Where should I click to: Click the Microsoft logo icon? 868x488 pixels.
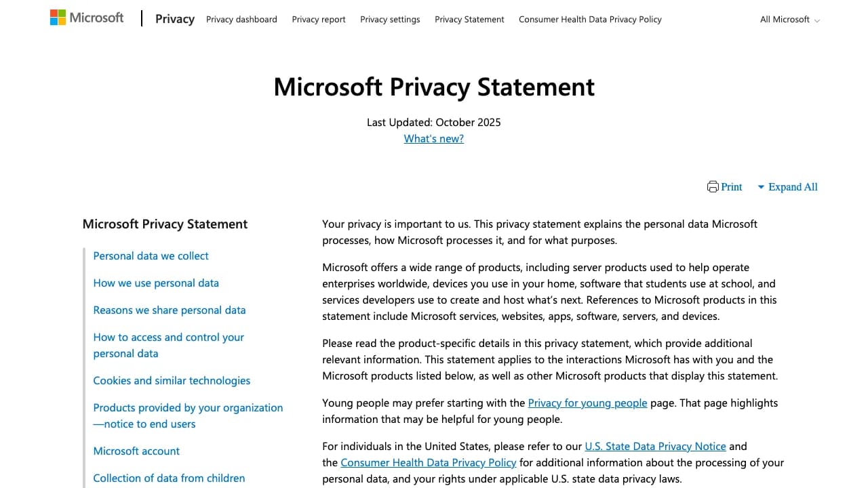58,18
